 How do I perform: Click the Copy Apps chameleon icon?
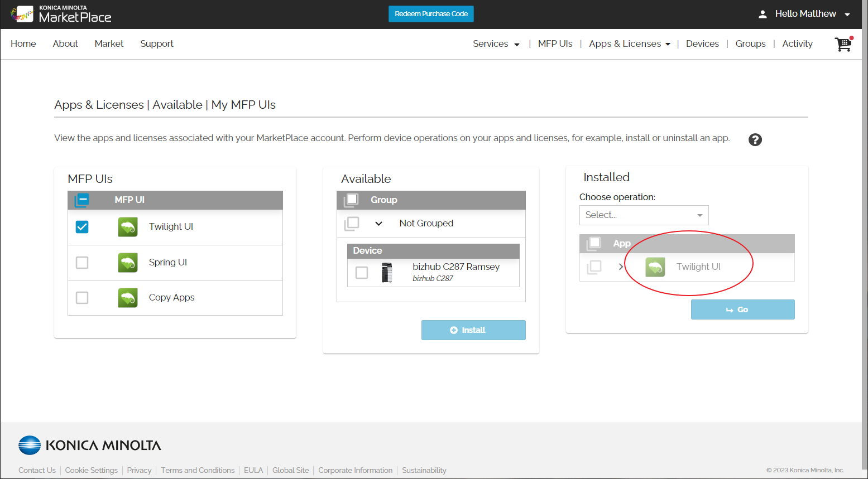coord(128,298)
